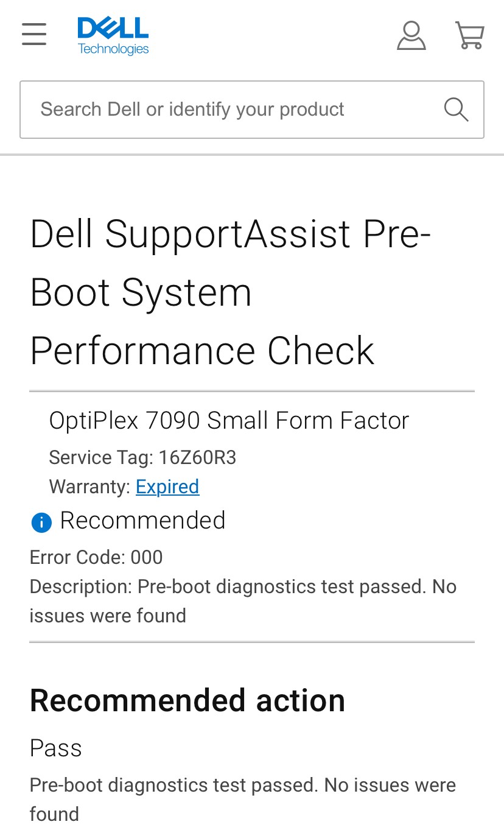The height and width of the screenshot is (830, 504).
Task: Focus the Search Dell product field
Action: [231, 110]
